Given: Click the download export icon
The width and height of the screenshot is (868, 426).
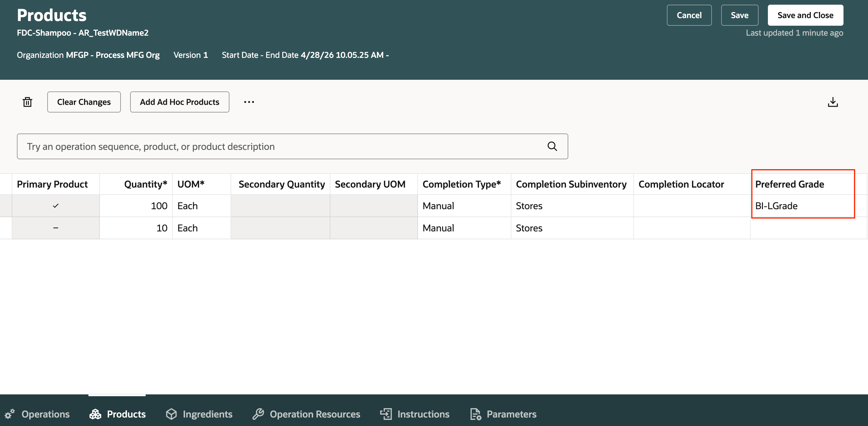Looking at the screenshot, I should [x=833, y=102].
